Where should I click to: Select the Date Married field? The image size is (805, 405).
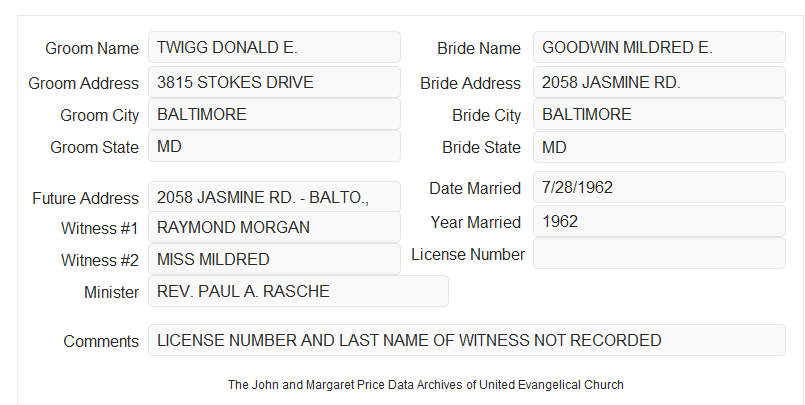(x=659, y=187)
